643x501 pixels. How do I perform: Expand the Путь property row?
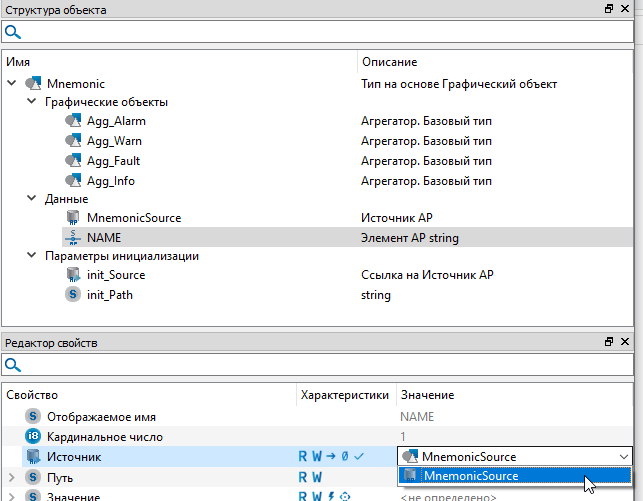point(11,477)
